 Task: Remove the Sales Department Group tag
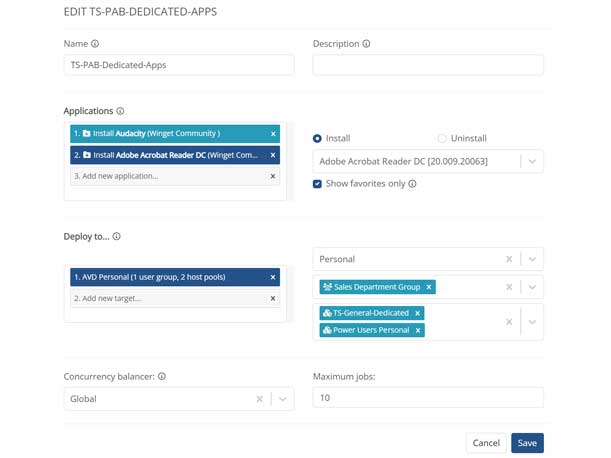pyautogui.click(x=429, y=287)
